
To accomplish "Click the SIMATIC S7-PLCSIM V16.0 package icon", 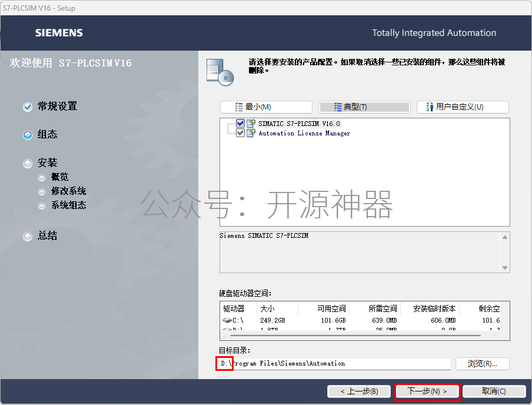I will click(x=251, y=123).
